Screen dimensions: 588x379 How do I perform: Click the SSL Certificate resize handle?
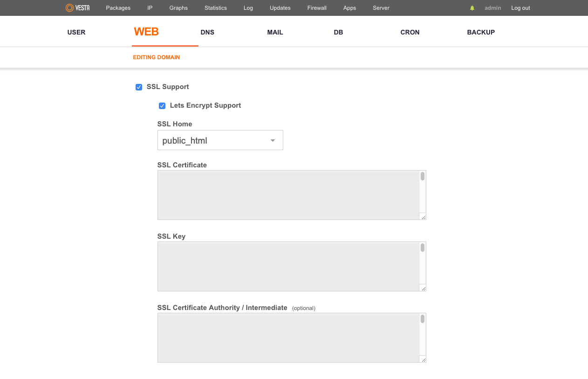pyautogui.click(x=423, y=216)
